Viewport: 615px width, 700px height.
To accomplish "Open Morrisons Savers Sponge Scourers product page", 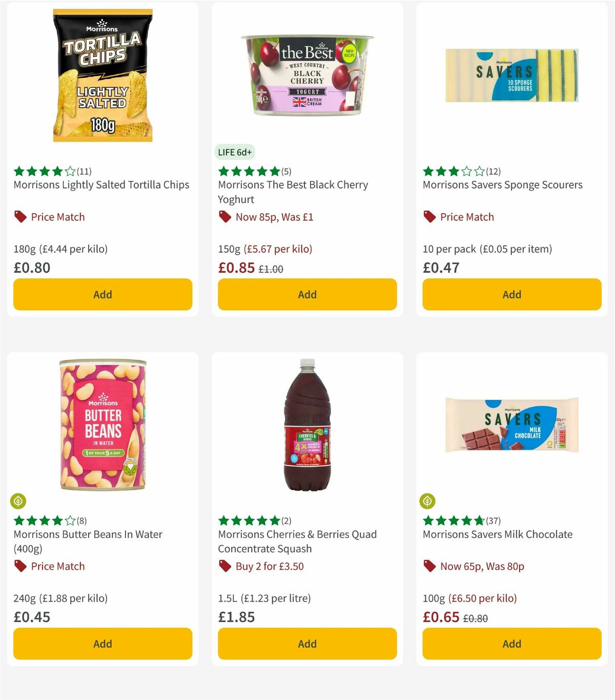I will pyautogui.click(x=502, y=184).
